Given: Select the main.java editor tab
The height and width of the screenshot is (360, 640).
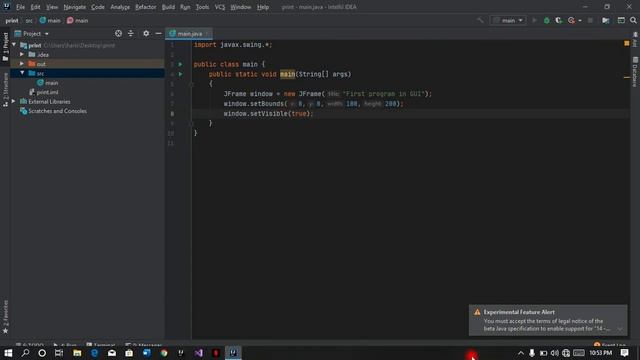Looking at the screenshot, I should tap(189, 33).
